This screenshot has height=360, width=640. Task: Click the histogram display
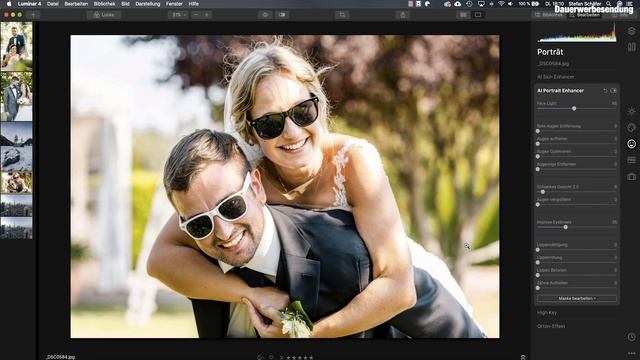576,33
